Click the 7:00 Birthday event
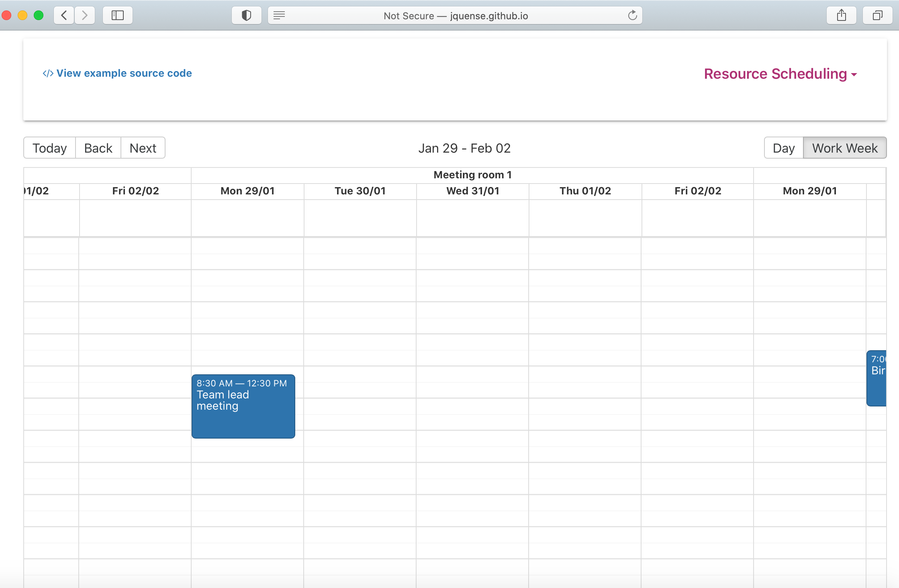This screenshot has width=899, height=588. [x=880, y=378]
